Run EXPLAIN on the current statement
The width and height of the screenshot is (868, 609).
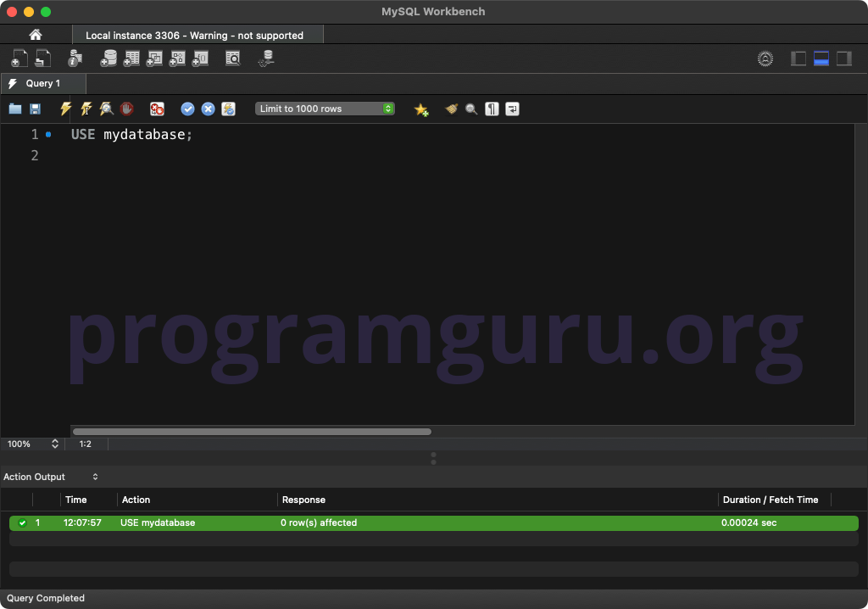coord(106,109)
